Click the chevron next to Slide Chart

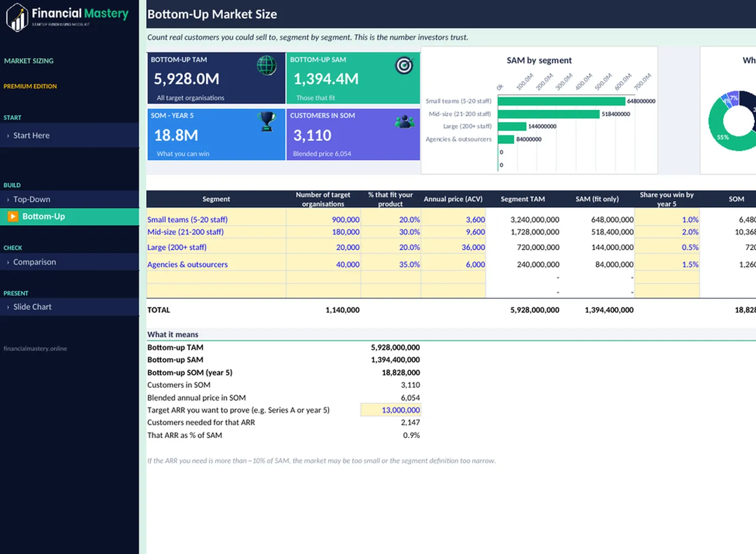click(8, 307)
